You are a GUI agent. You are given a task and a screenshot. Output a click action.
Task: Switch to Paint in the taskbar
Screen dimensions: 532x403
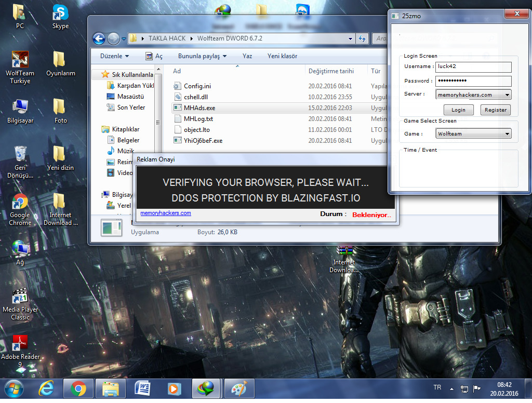pos(239,389)
